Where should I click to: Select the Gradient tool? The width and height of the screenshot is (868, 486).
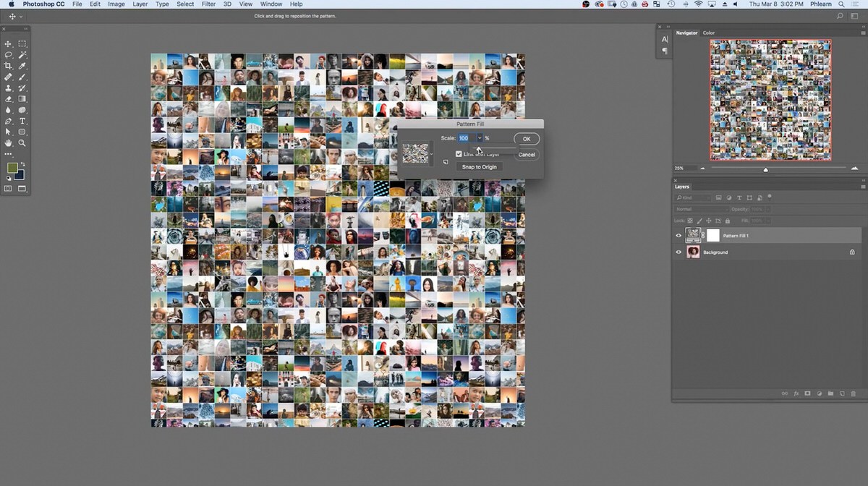point(22,99)
